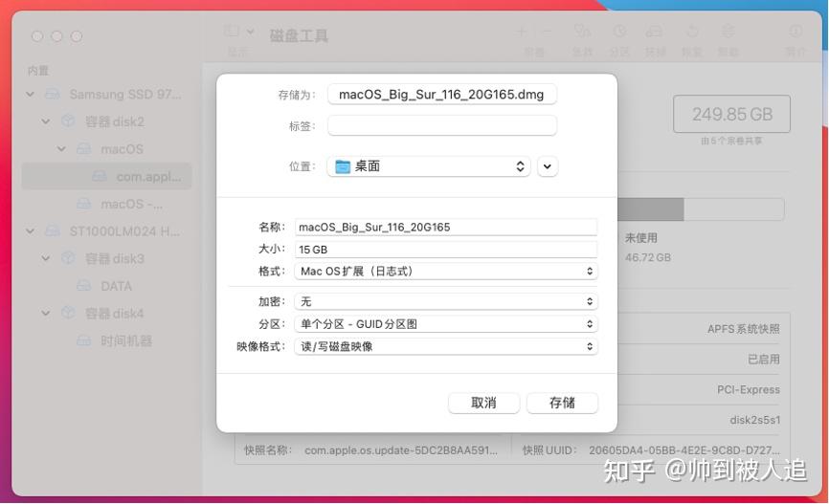The width and height of the screenshot is (829, 504).
Task: Select the DATA volume icon
Action: 83,286
